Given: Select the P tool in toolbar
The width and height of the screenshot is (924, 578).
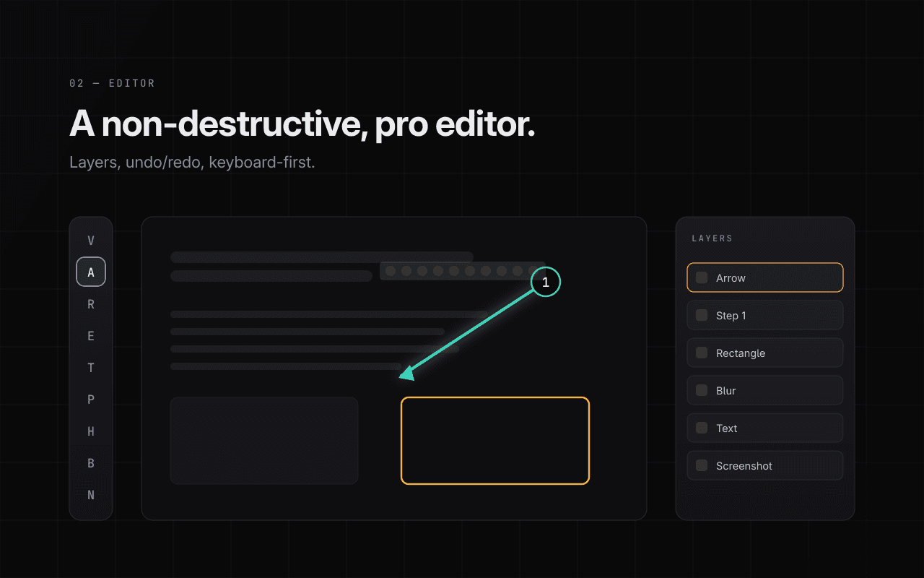Looking at the screenshot, I should pyautogui.click(x=91, y=400).
